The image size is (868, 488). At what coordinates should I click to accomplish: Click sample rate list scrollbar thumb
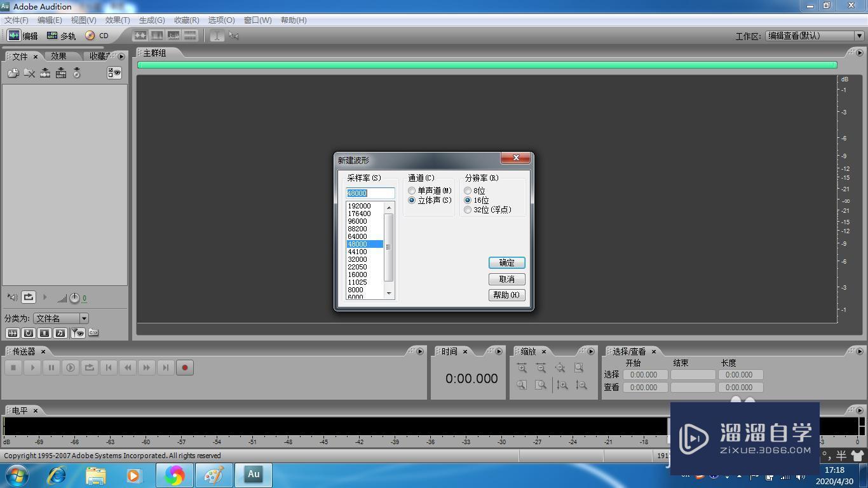(389, 247)
